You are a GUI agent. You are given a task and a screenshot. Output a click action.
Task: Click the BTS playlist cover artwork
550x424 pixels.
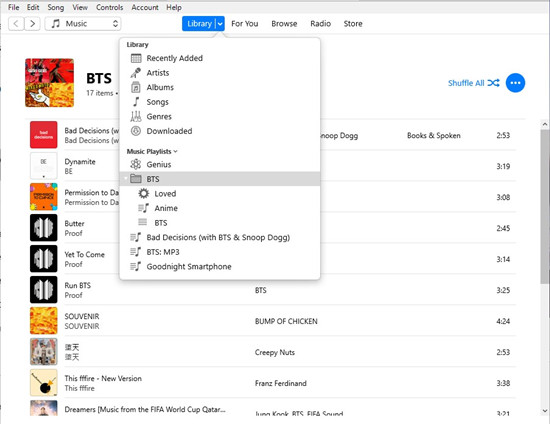[49, 83]
